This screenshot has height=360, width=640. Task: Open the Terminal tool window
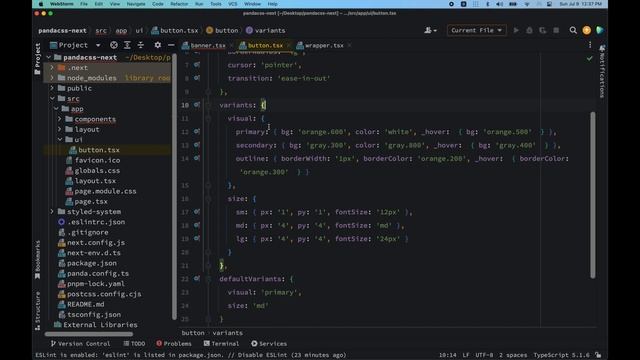click(x=221, y=344)
